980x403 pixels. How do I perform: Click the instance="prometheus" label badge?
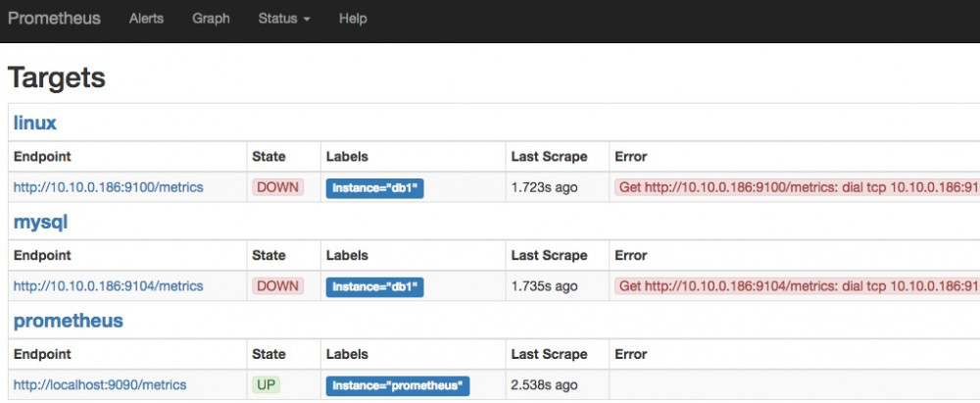click(x=398, y=386)
